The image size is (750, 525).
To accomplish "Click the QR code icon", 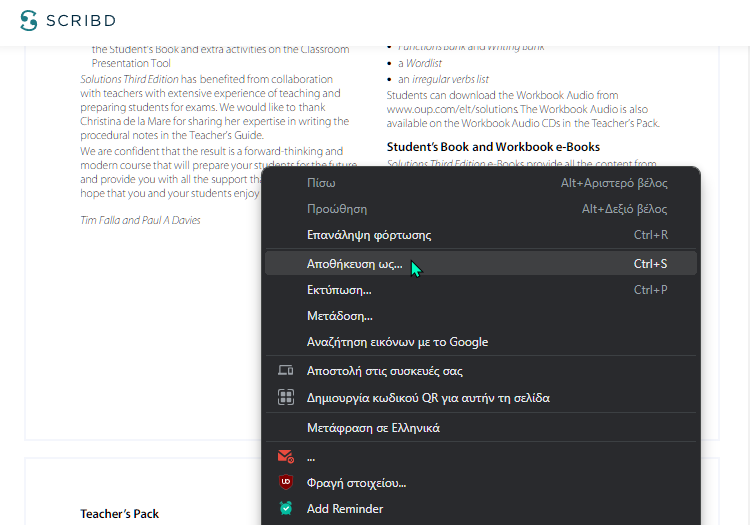I will 286,397.
